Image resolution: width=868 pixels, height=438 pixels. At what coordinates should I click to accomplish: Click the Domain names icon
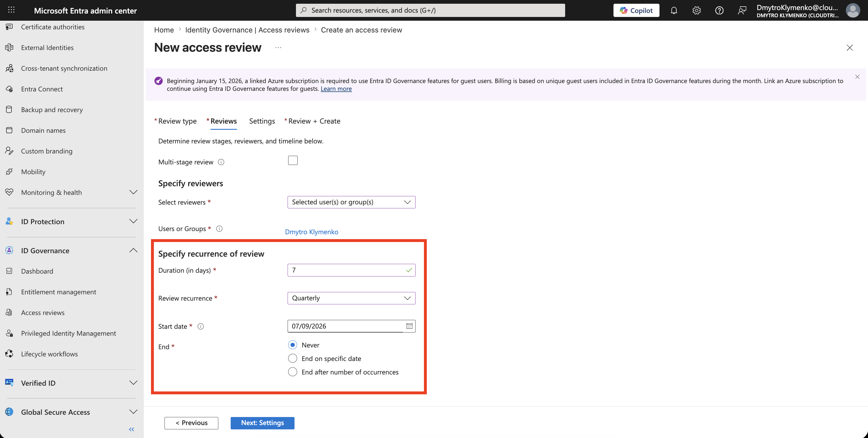point(9,130)
